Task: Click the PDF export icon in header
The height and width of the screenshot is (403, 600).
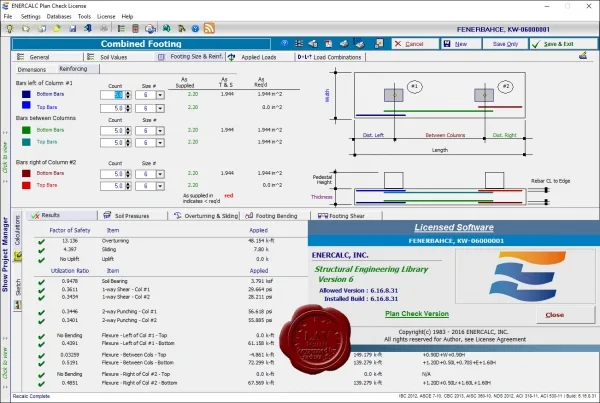Action: pos(328,44)
